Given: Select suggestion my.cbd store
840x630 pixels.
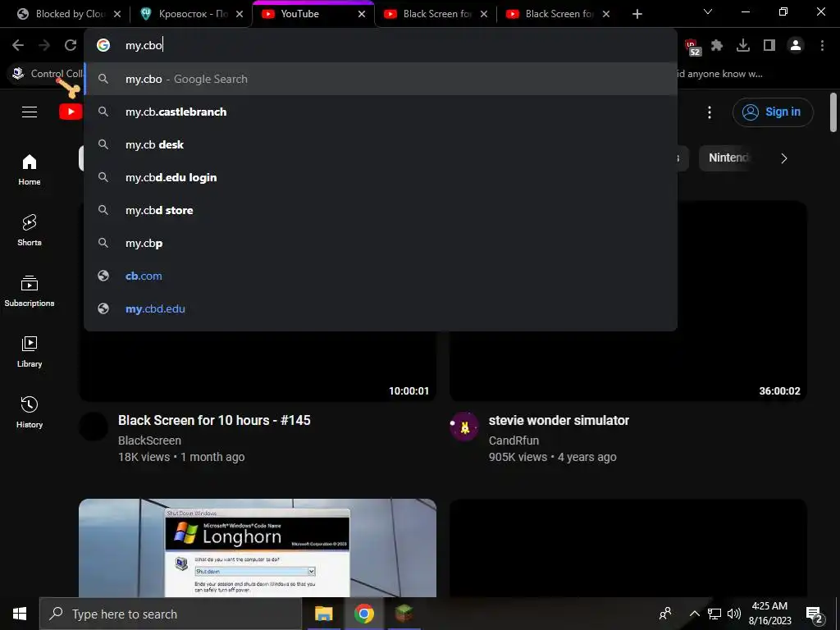Looking at the screenshot, I should pyautogui.click(x=381, y=210).
